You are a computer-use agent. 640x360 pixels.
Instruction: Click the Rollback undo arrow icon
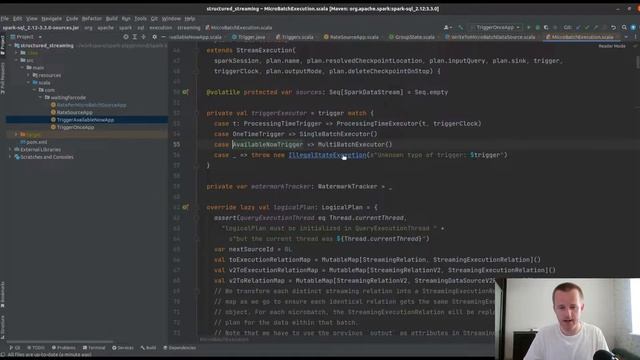pyautogui.click(x=613, y=27)
